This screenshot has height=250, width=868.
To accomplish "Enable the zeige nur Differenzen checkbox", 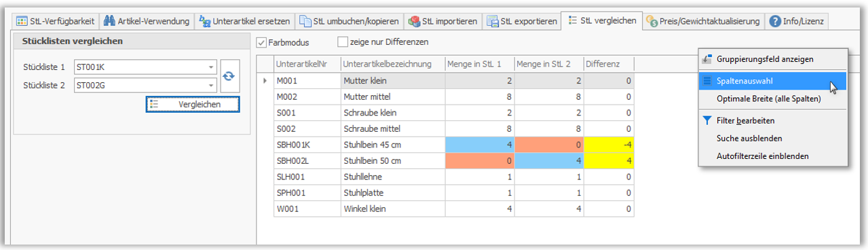I will click(x=342, y=42).
